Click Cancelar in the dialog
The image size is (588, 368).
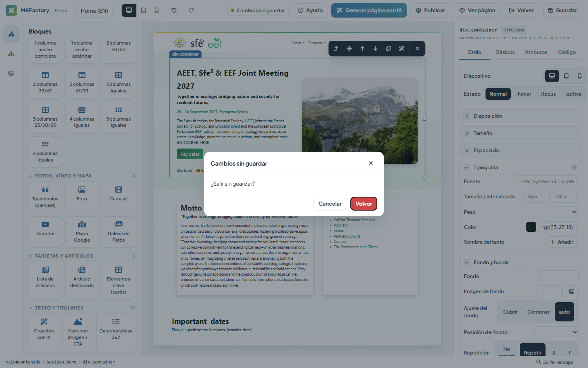coord(330,204)
